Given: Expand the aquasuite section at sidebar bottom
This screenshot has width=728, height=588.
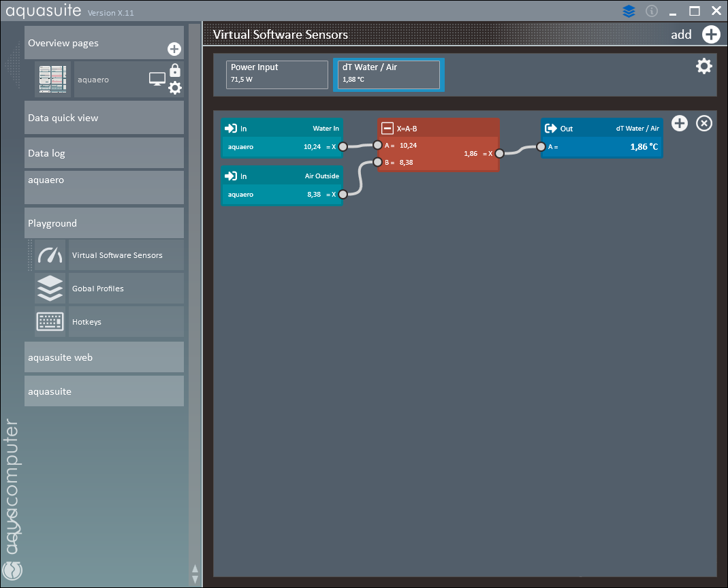Looking at the screenshot, I should (x=104, y=391).
